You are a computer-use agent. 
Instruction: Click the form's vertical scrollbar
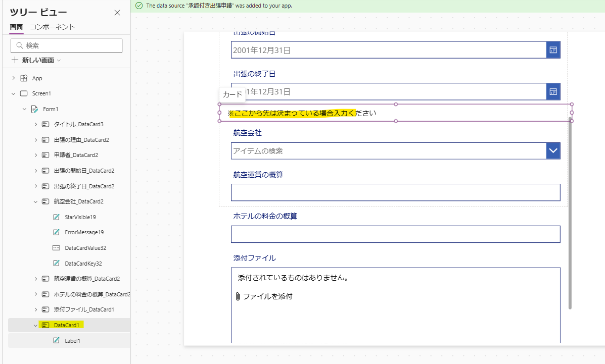[x=570, y=212]
